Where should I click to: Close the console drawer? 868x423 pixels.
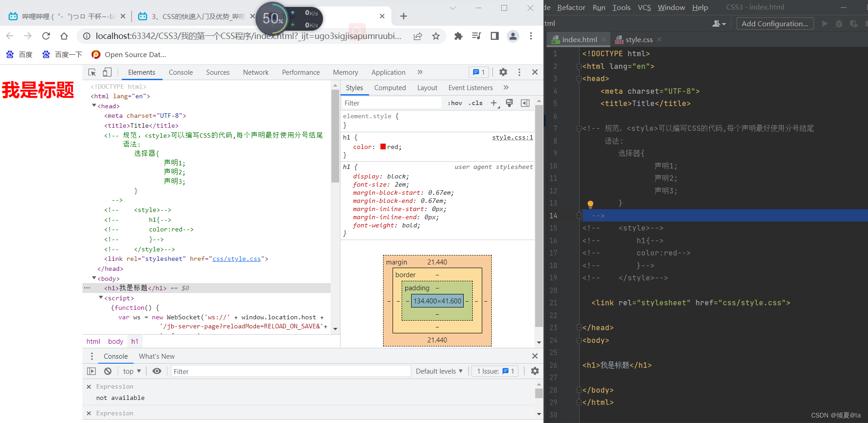[x=535, y=356]
